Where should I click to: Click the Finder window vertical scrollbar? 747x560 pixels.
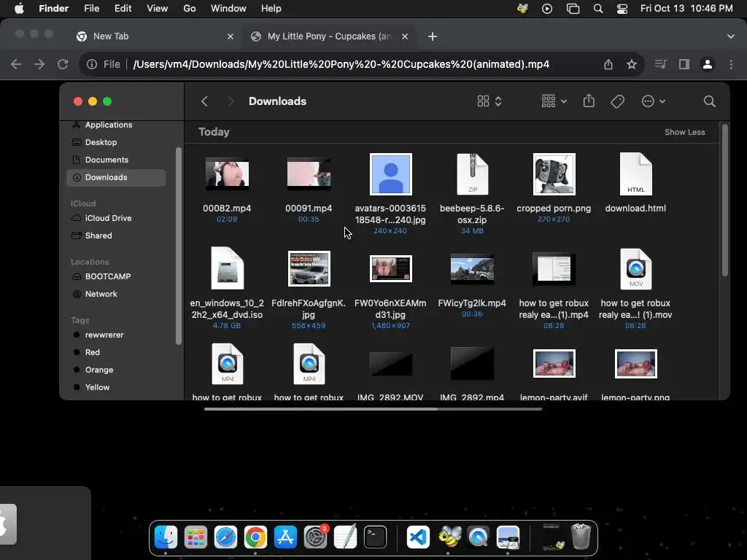pyautogui.click(x=725, y=200)
